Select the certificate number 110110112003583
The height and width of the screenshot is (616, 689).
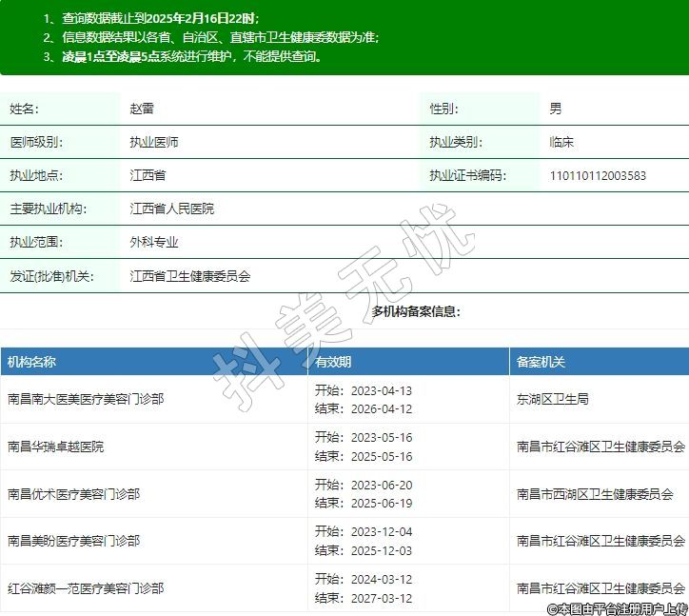pos(598,176)
